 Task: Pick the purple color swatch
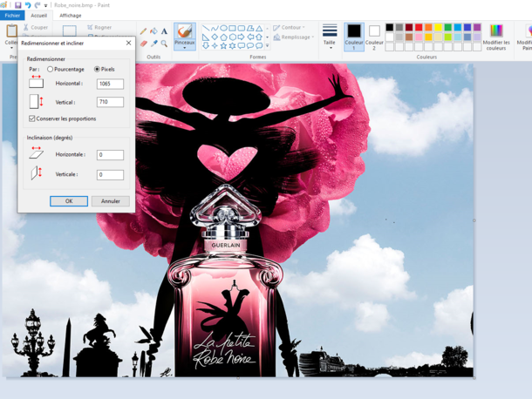tap(477, 28)
